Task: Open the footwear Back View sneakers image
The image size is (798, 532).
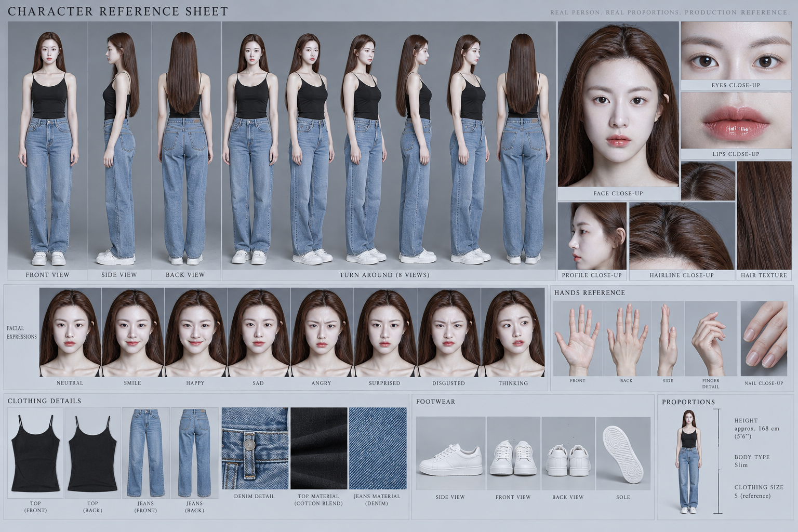Action: pyautogui.click(x=568, y=454)
